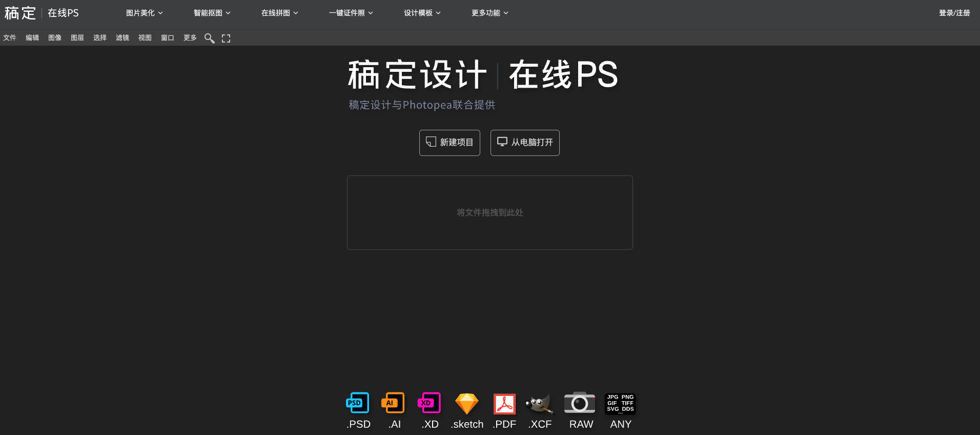
Task: Open the 图层 menu
Action: pyautogui.click(x=77, y=38)
